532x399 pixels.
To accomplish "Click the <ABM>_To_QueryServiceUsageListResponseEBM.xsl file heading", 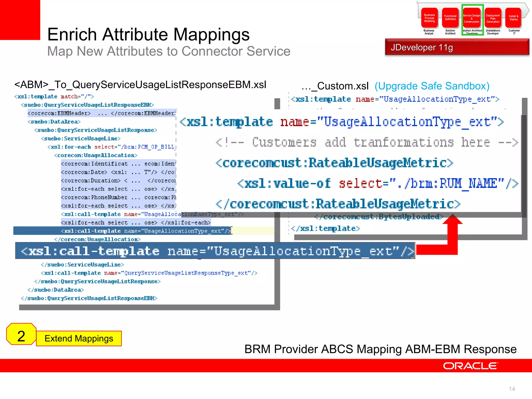I will pyautogui.click(x=140, y=85).
